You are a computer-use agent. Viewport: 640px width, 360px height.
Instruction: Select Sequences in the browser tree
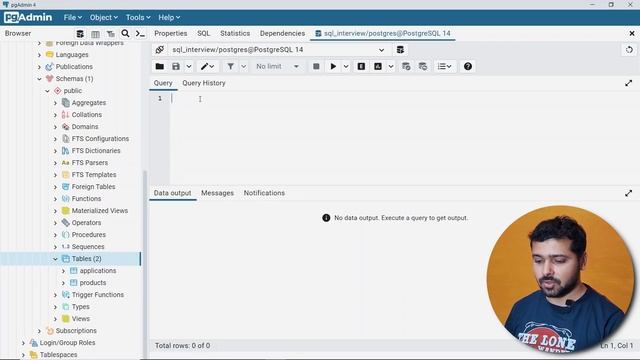(88, 247)
